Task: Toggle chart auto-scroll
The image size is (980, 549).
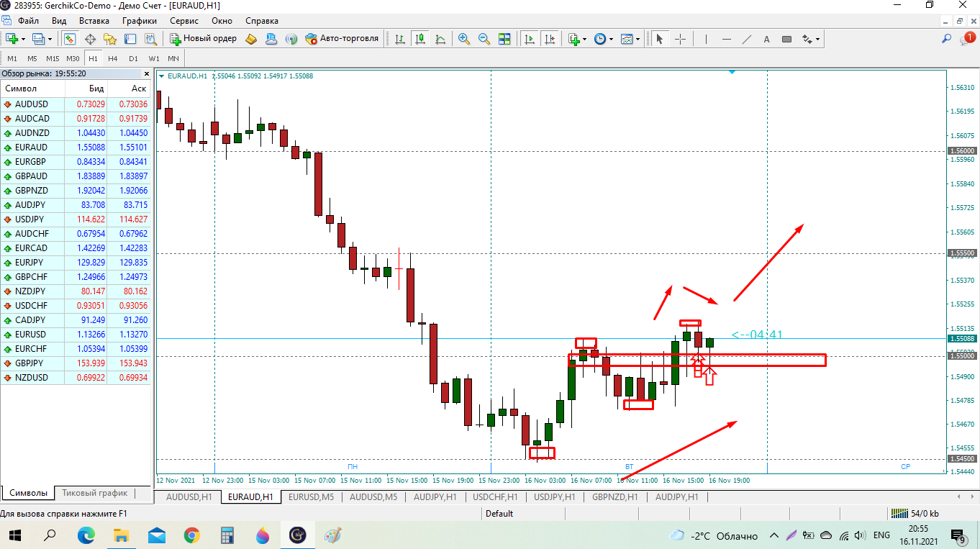Action: (530, 38)
